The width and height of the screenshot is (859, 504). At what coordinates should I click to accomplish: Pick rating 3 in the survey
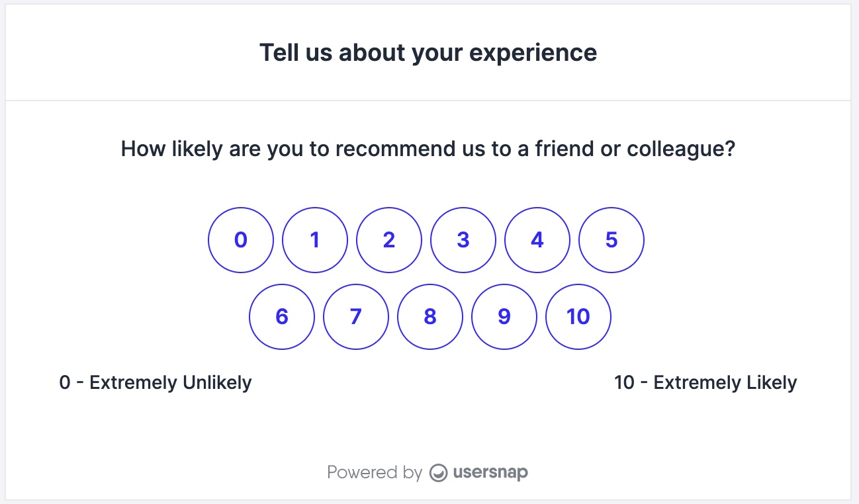[x=463, y=240]
